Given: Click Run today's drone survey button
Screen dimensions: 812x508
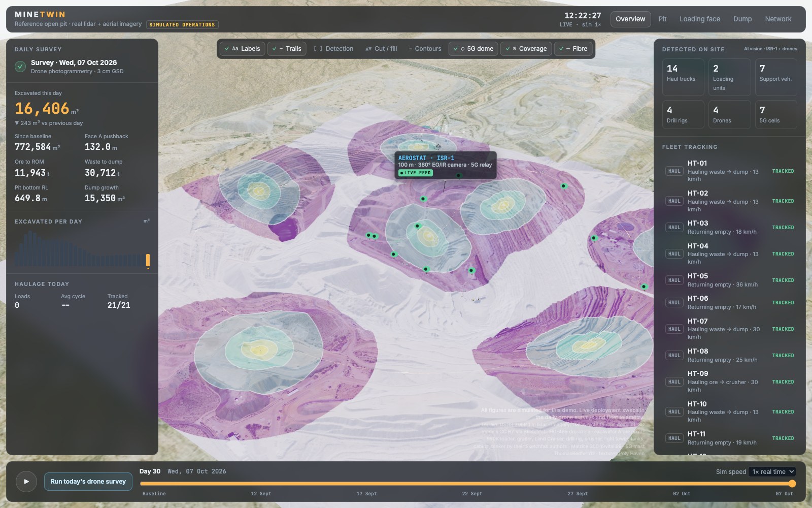Looking at the screenshot, I should pos(88,482).
